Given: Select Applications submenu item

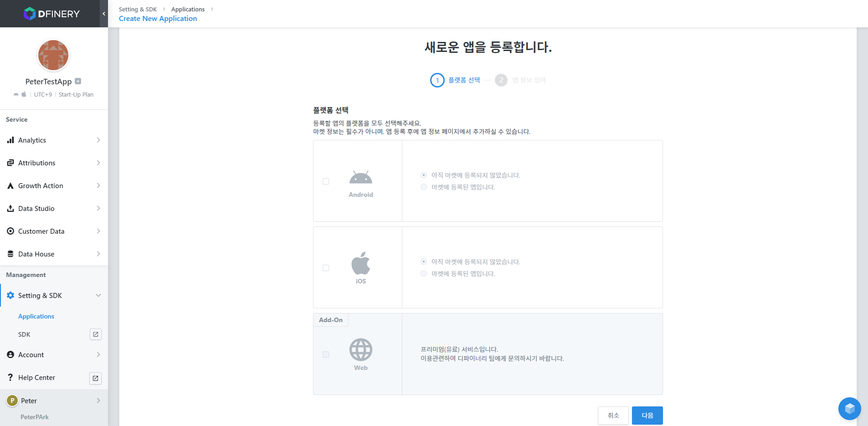Looking at the screenshot, I should point(36,316).
